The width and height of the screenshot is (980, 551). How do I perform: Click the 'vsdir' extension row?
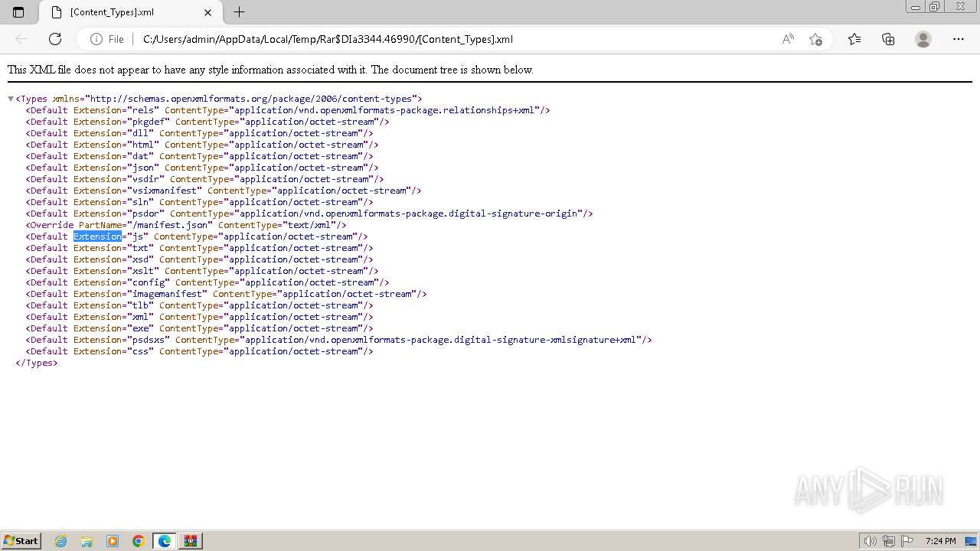205,179
